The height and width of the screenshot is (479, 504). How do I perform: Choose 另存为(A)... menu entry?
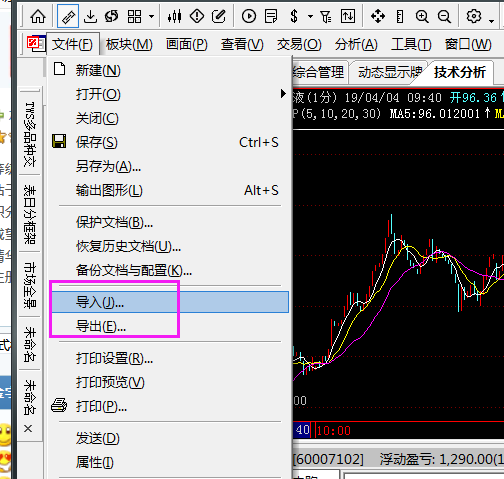point(169,166)
